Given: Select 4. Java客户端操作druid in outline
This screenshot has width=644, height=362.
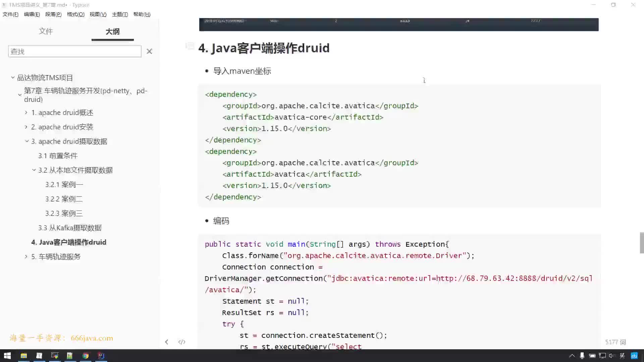Looking at the screenshot, I should pyautogui.click(x=69, y=242).
